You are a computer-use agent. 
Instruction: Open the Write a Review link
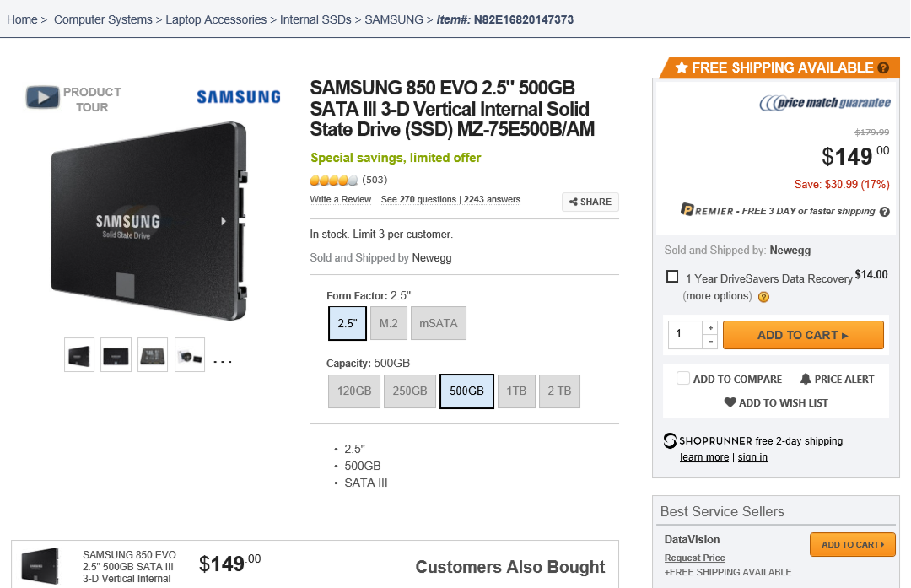(x=340, y=200)
